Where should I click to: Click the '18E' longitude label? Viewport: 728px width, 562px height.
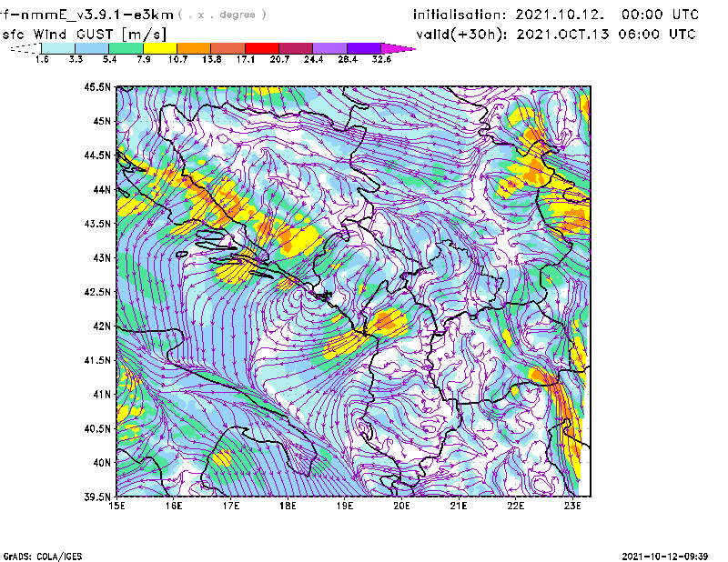click(x=288, y=506)
